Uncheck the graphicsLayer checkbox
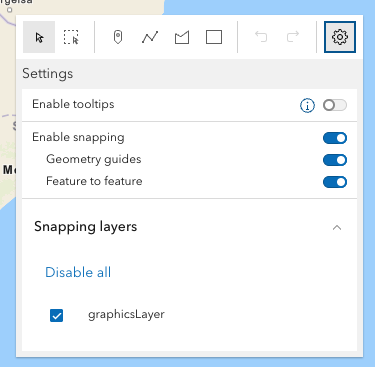Viewport: 375px width, 367px height. coord(56,315)
